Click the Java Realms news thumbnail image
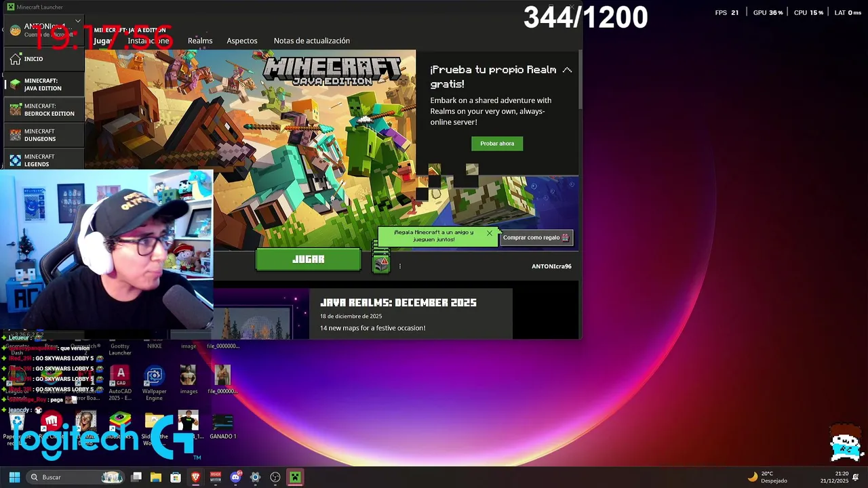 pyautogui.click(x=261, y=314)
